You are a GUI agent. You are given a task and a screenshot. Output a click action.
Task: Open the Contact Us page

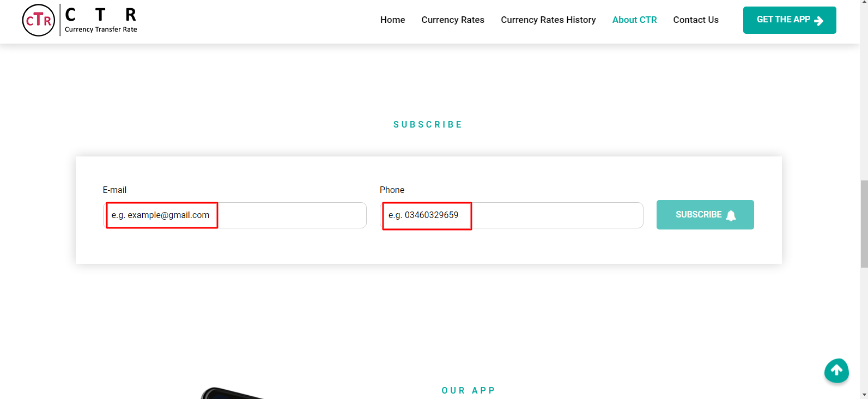click(x=696, y=20)
